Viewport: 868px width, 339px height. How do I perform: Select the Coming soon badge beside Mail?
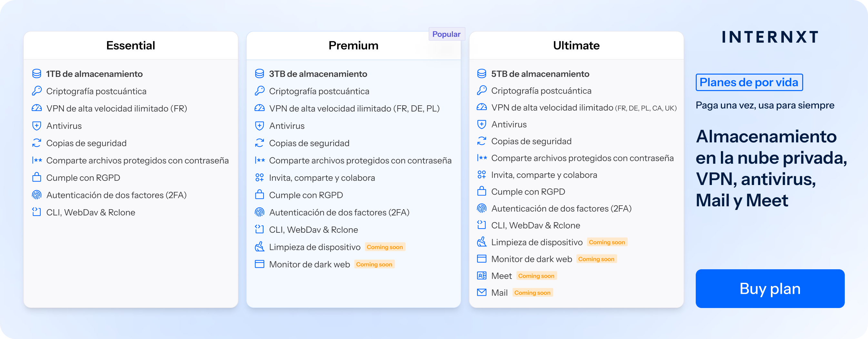pos(533,292)
